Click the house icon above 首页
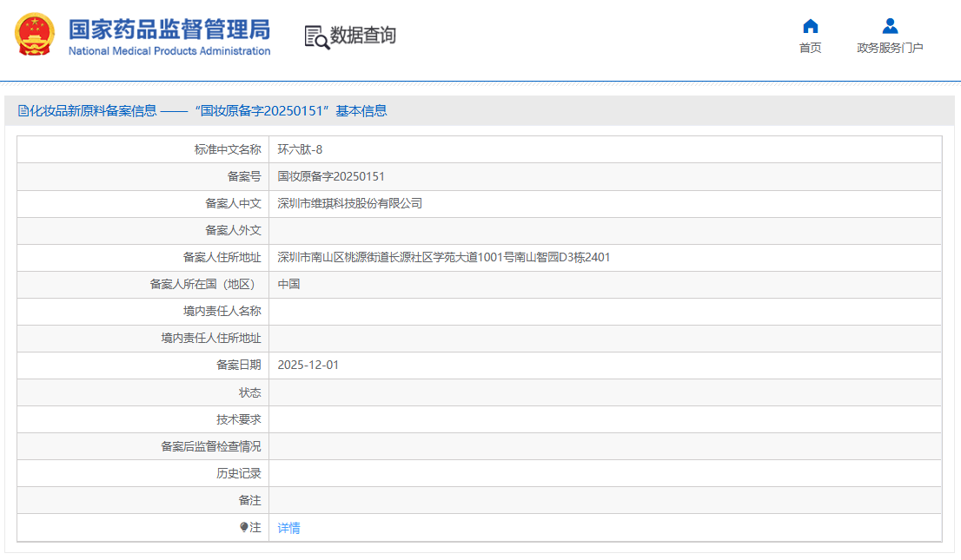Screen dimensions: 961x560 click(x=810, y=26)
